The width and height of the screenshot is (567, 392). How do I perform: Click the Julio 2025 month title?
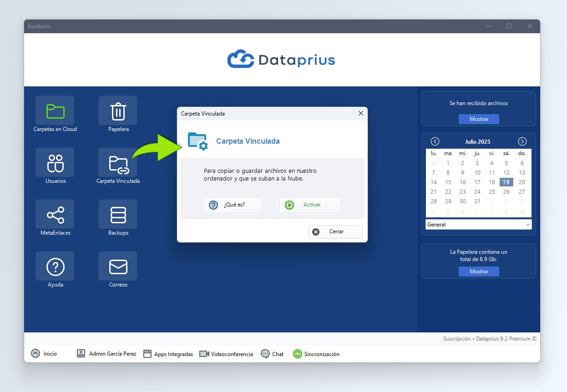[478, 142]
